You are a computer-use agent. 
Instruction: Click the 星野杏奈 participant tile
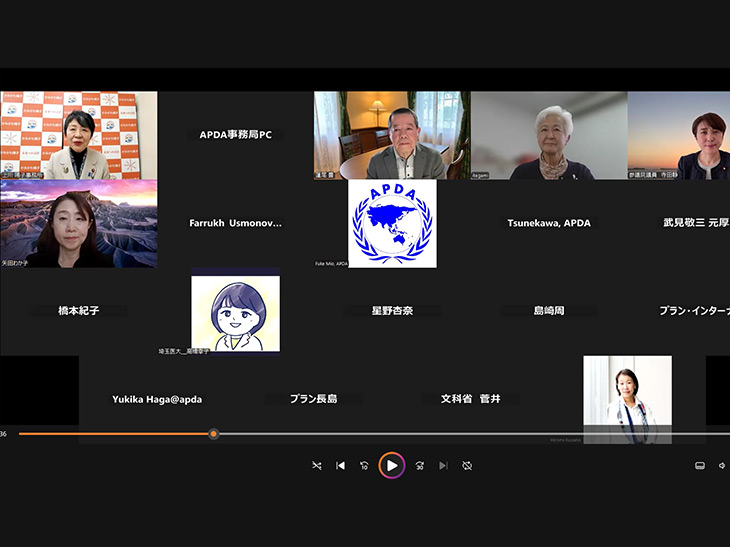click(x=392, y=311)
